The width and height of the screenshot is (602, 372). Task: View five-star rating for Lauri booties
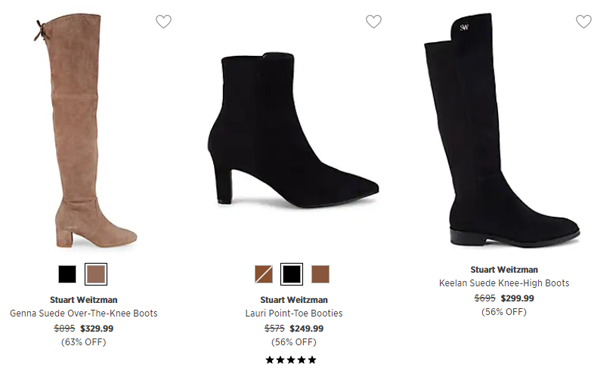point(291,360)
